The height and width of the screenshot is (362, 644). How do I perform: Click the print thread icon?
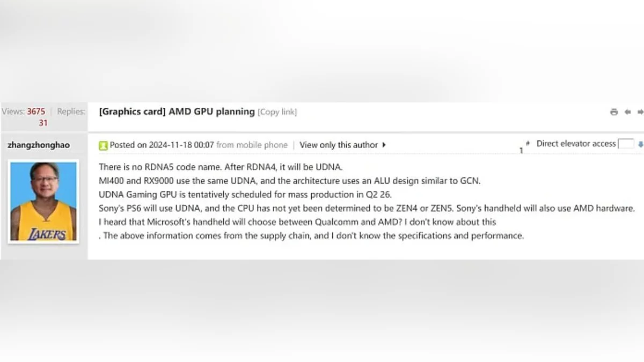pyautogui.click(x=614, y=112)
